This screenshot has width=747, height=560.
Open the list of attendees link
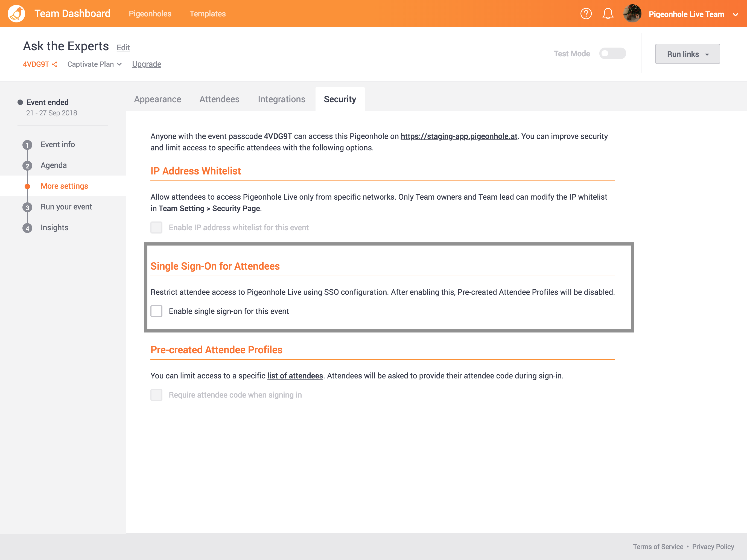point(295,376)
